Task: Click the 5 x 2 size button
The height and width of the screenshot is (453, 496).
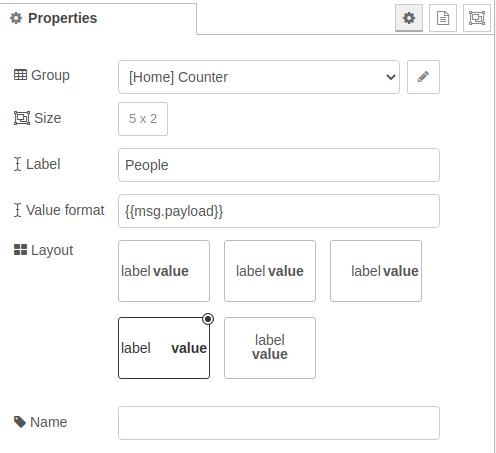Action: pos(143,119)
